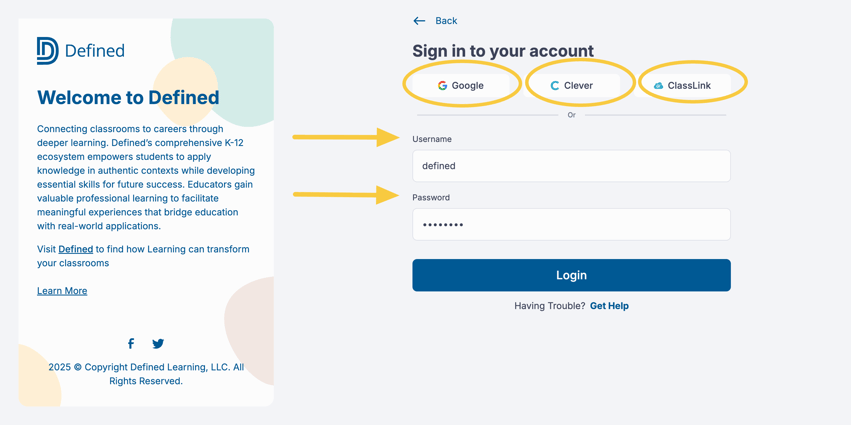Open the Facebook icon link

click(x=131, y=344)
